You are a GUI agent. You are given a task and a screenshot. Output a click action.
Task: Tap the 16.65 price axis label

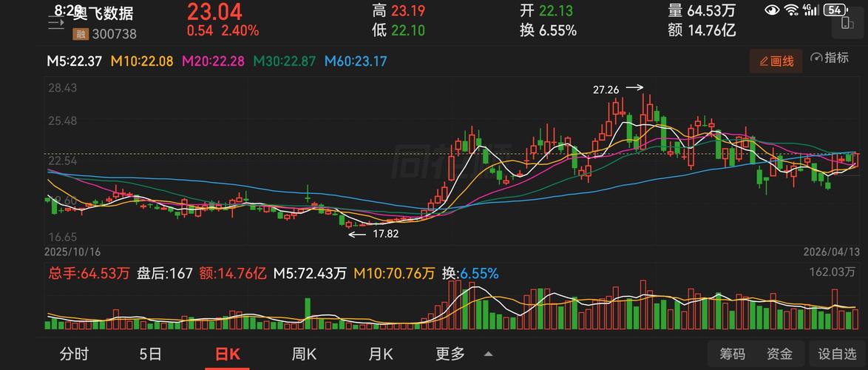pyautogui.click(x=62, y=237)
